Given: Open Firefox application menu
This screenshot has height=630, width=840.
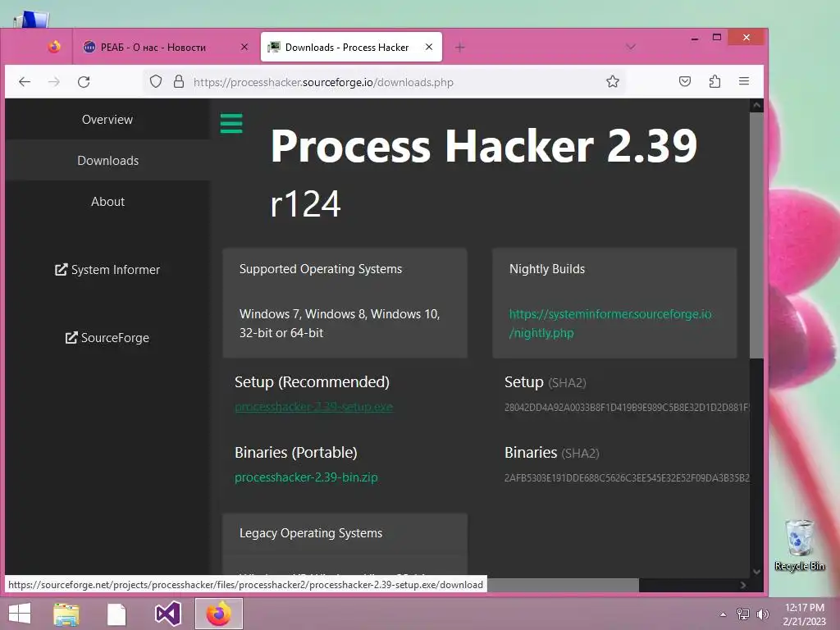Looking at the screenshot, I should click(744, 81).
